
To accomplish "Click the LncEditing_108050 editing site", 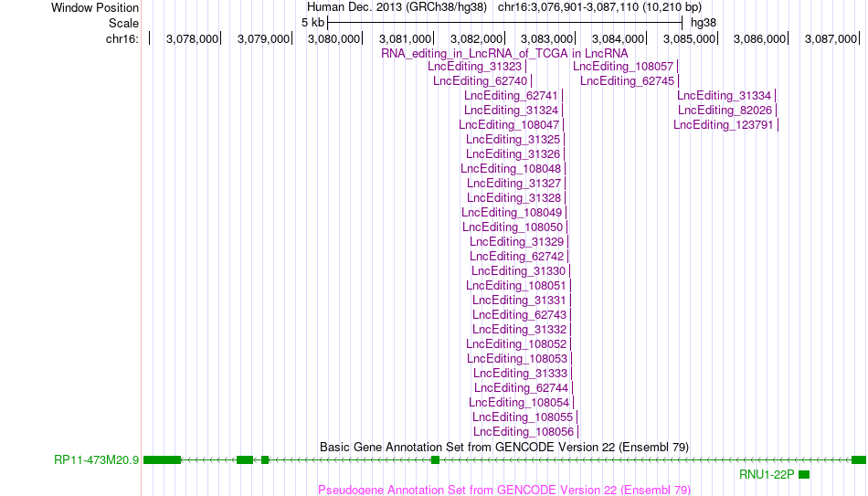I will (513, 227).
